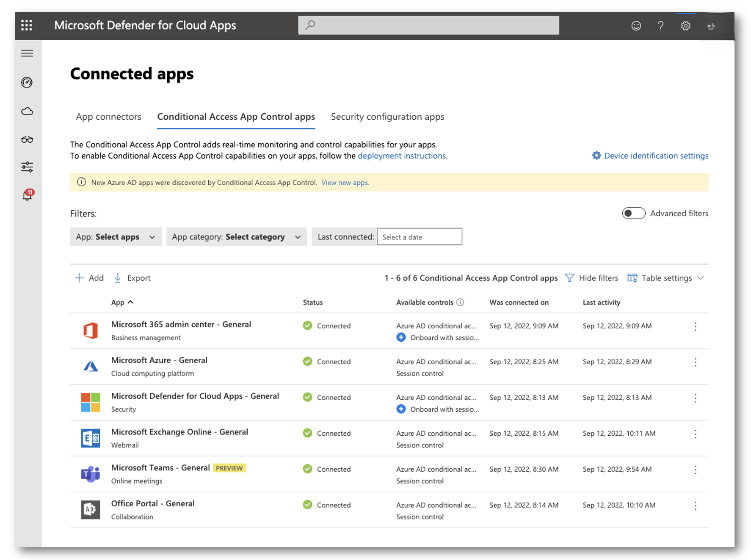Click the Exchange Online app icon
The height and width of the screenshot is (560, 751).
[x=91, y=438]
